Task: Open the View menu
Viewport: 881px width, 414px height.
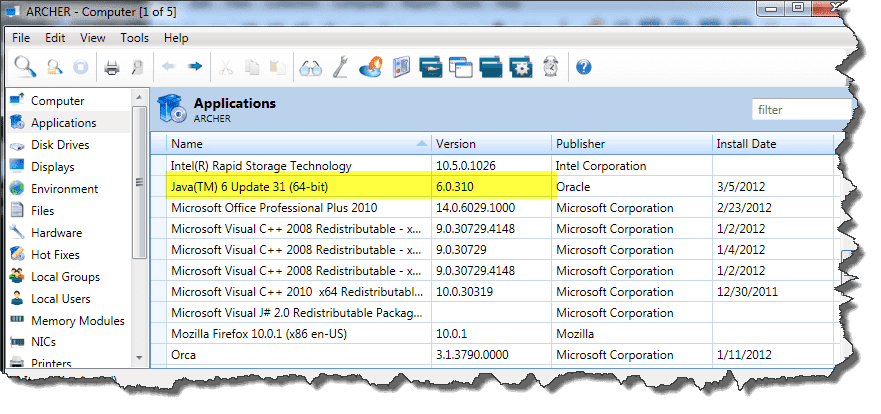Action: point(93,38)
